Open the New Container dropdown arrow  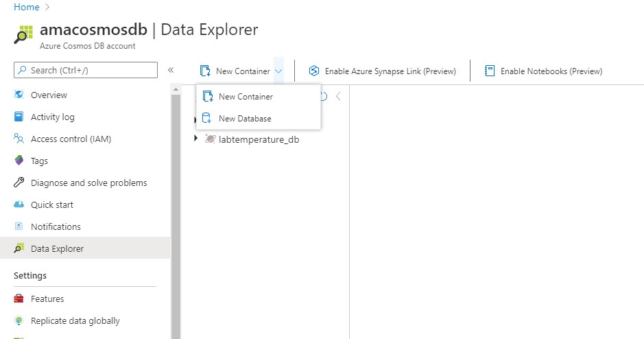tap(278, 71)
